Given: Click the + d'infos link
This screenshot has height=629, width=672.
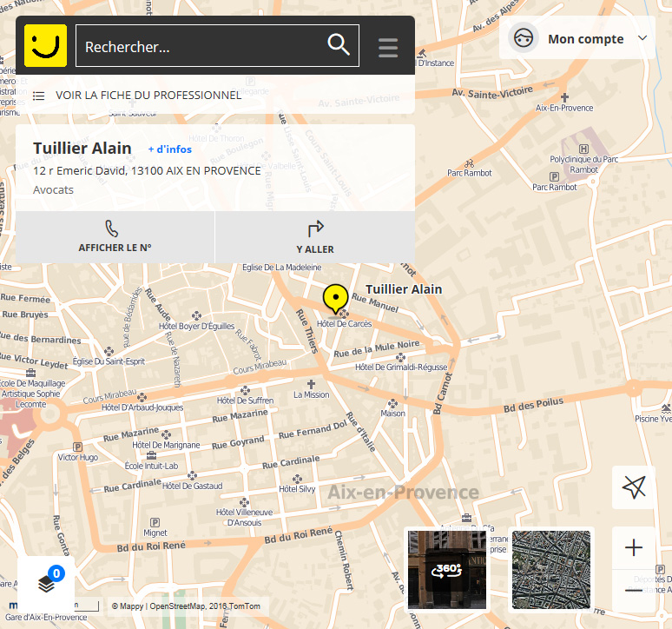Looking at the screenshot, I should point(170,149).
